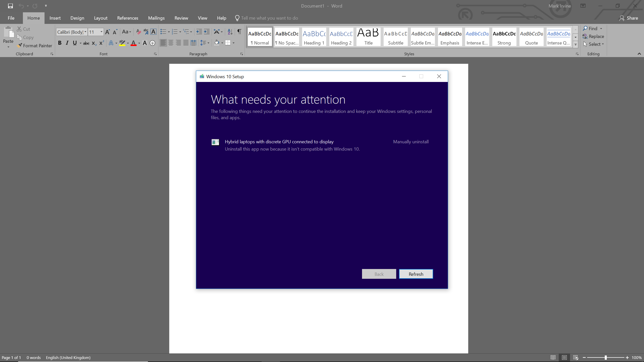The width and height of the screenshot is (644, 362).
Task: Toggle Italic formatting
Action: (67, 43)
